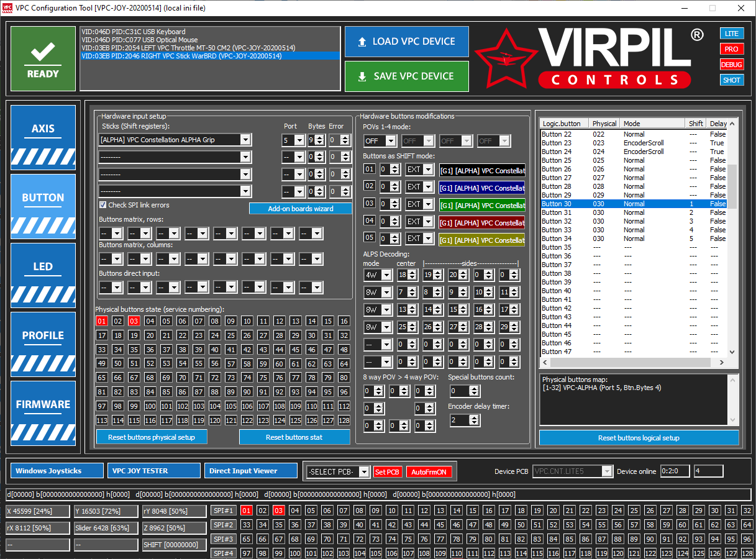Click the AutoFrmON button
756x559 pixels.
[x=429, y=472]
